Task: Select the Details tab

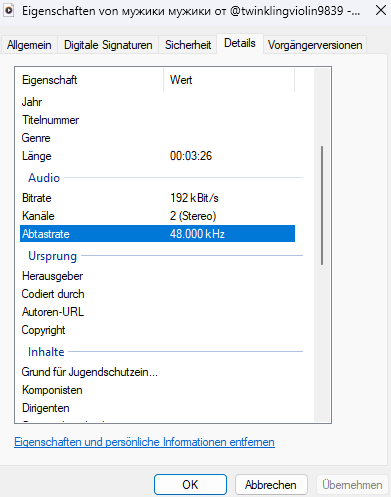Action: 240,43
